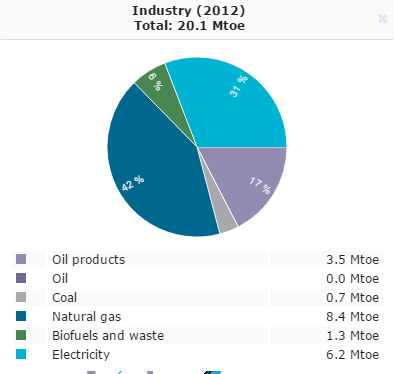Click the Oil products legend color square

21,259
